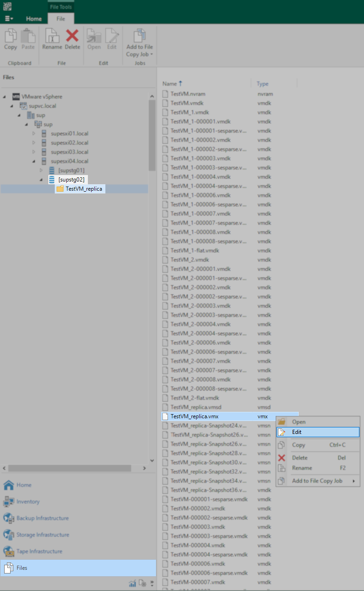Click the Veeam application logo icon
Screen dimensions: 364x591
(x=7, y=6)
